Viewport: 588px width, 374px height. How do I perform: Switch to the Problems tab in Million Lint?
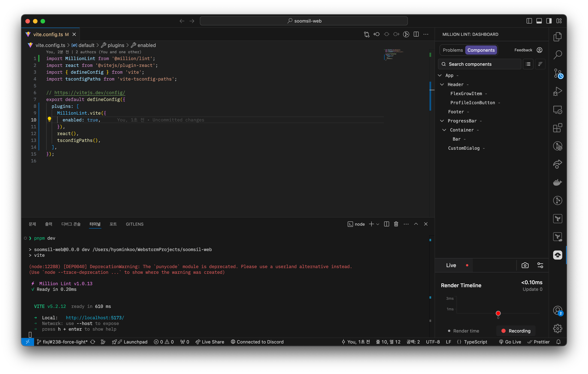point(453,50)
